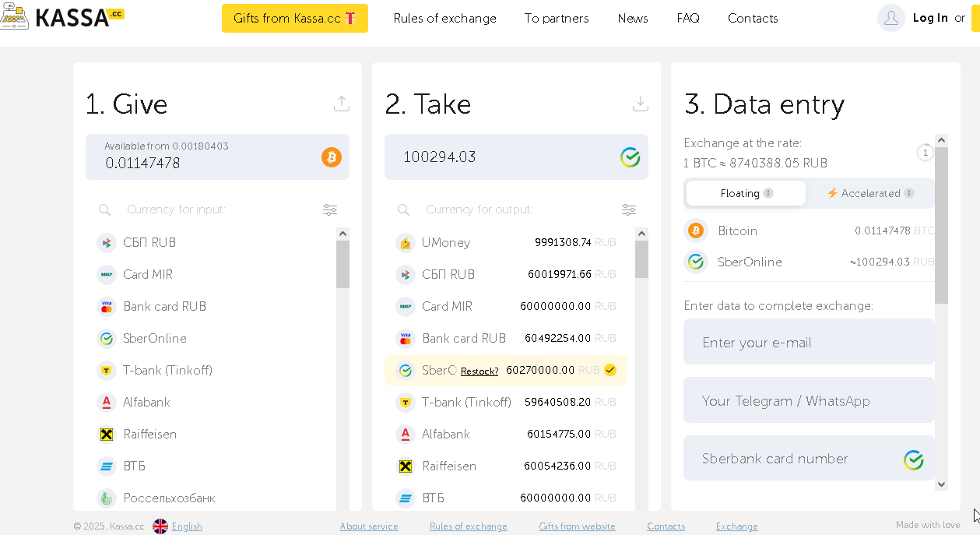980x535 pixels.
Task: Select Card MIR in Take list
Action: pyautogui.click(x=506, y=306)
